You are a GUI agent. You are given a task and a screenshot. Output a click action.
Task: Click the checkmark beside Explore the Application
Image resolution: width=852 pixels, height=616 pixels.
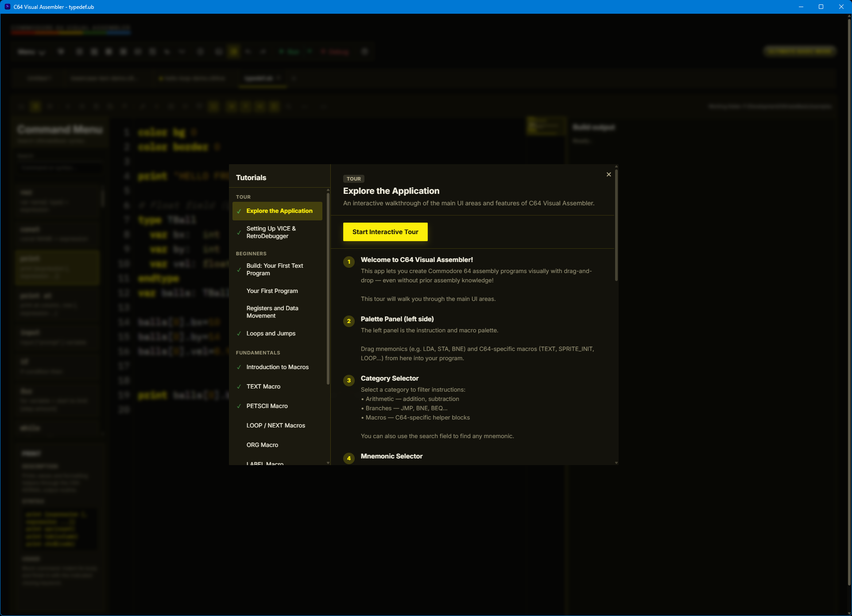click(x=239, y=211)
